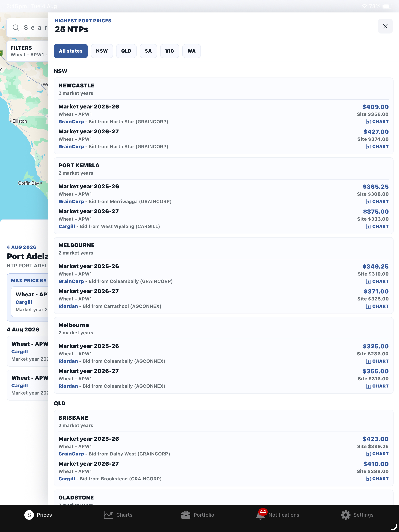Tap GrainCorp in Coleambally (GRAINCORP) bid
The height and width of the screenshot is (532, 399).
click(71, 281)
